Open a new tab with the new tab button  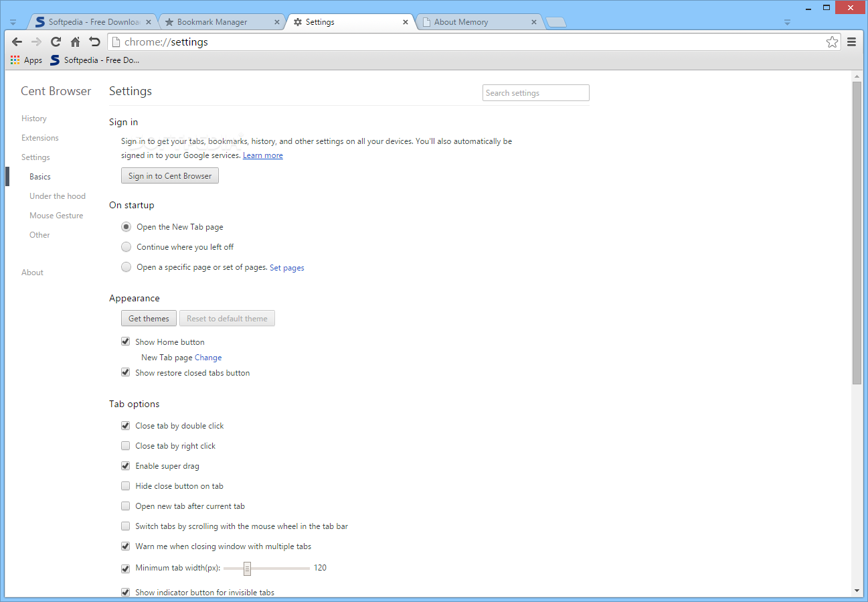(556, 23)
